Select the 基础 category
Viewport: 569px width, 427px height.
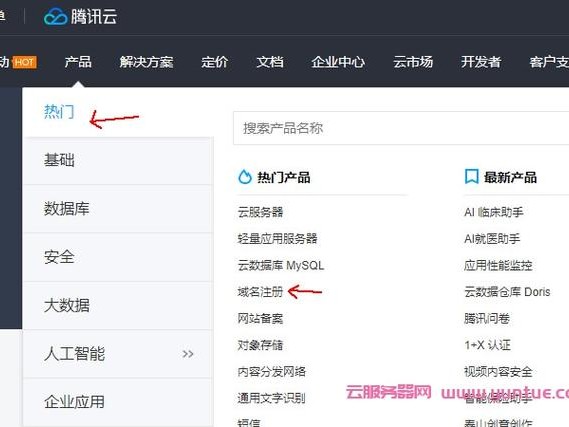click(x=118, y=160)
